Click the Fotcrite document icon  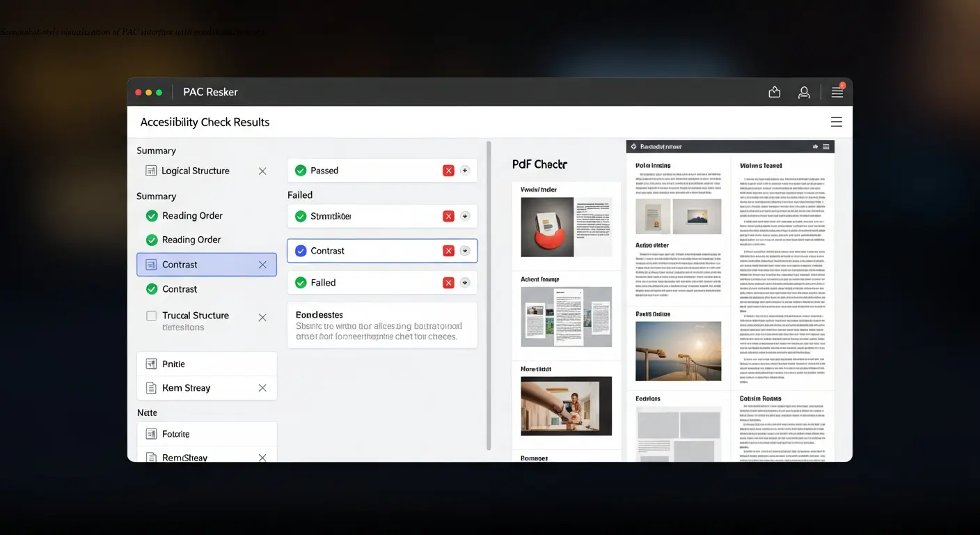coord(151,433)
